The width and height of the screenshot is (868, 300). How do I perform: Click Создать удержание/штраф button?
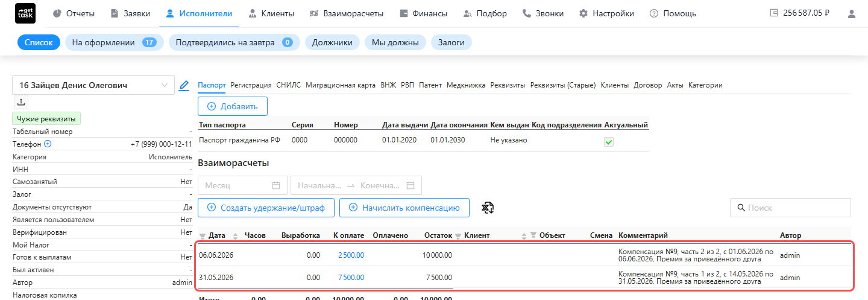(266, 208)
